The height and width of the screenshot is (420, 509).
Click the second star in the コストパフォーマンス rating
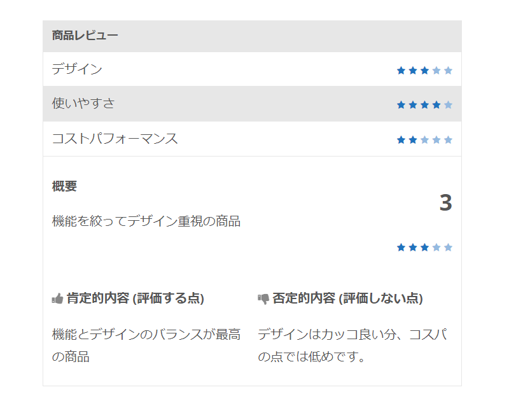point(413,140)
